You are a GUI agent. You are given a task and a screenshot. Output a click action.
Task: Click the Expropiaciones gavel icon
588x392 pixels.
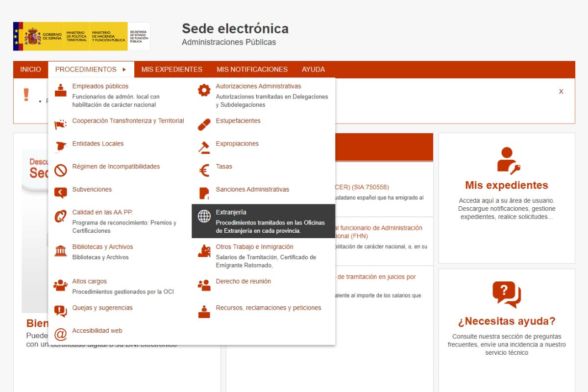pos(204,147)
